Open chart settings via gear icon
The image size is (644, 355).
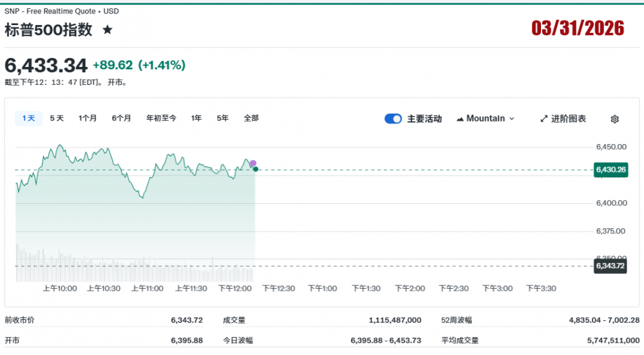[x=614, y=119]
